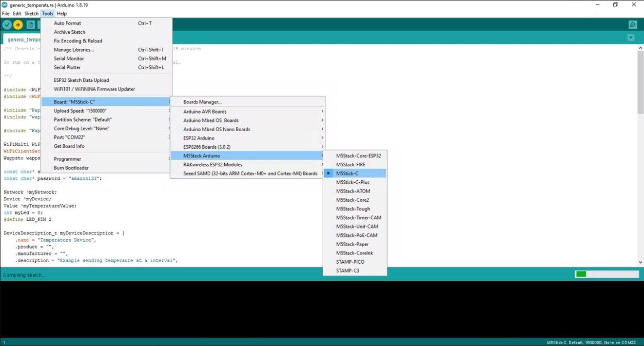The image size is (644, 346).
Task: Click the Arduino app logo in title bar
Action: [x=5, y=5]
